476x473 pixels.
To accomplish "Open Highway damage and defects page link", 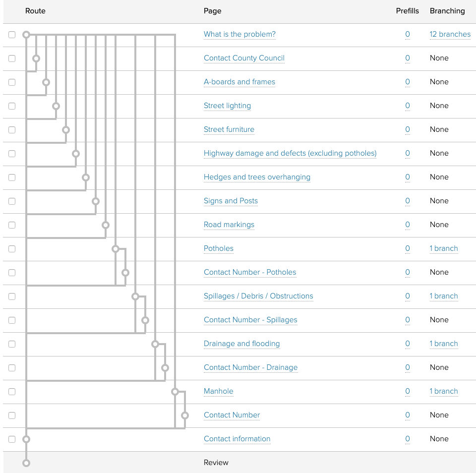I will click(290, 153).
